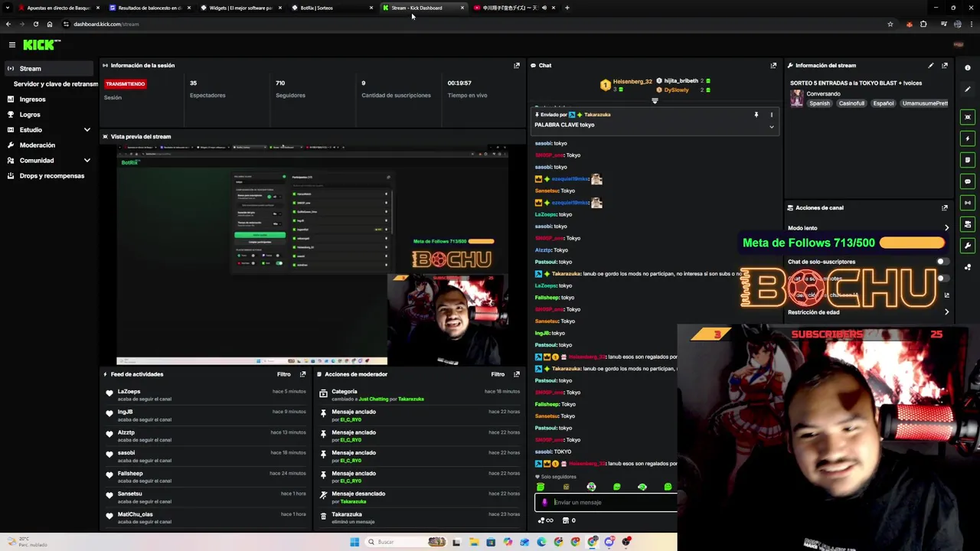
Task: Click the chat message input field
Action: [606, 503]
